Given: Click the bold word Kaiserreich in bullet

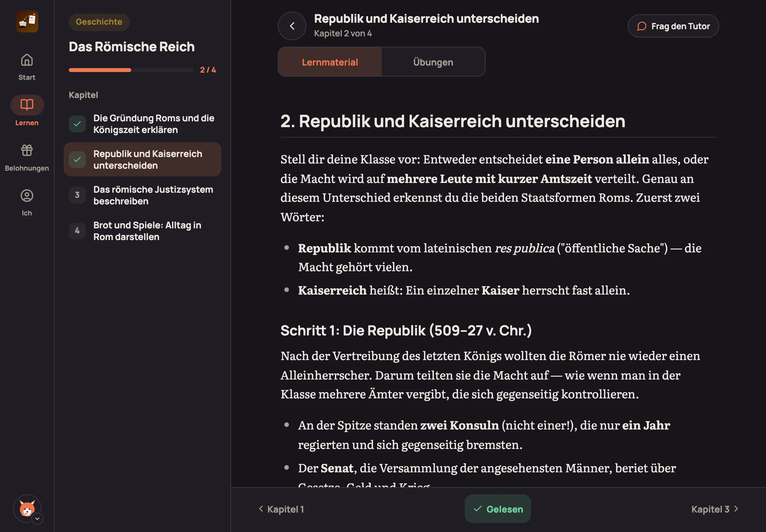Looking at the screenshot, I should (x=332, y=291).
